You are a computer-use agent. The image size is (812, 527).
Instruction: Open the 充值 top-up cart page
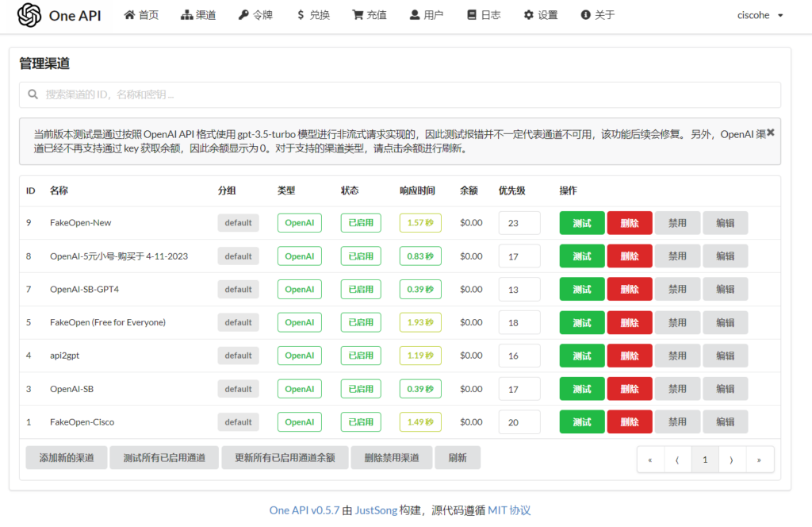tap(370, 15)
